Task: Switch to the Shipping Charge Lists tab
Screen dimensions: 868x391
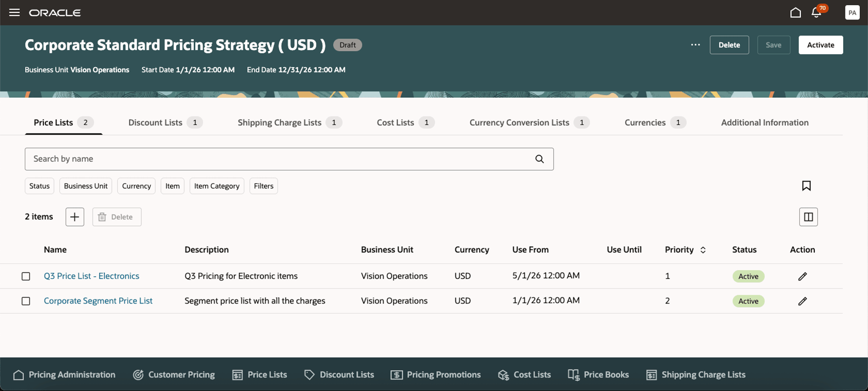Action: [290, 123]
